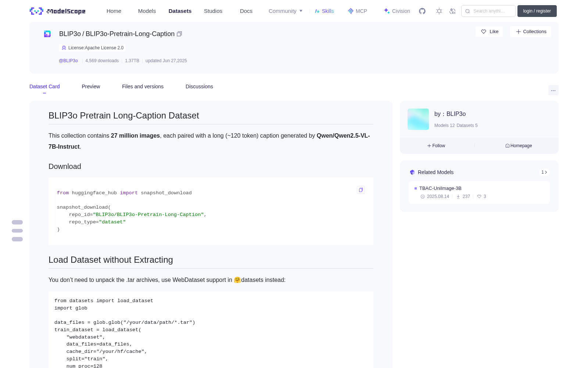Click the ModelScope logo
Screen dimensions: 588x368
click(57, 11)
